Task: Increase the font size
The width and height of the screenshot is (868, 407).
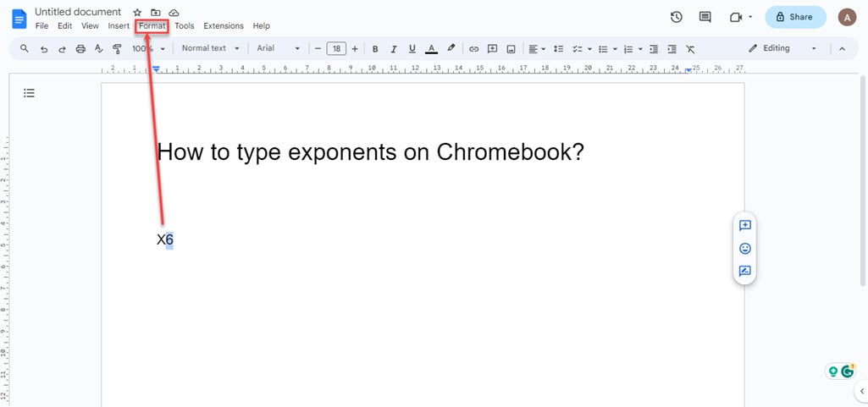Action: click(355, 49)
